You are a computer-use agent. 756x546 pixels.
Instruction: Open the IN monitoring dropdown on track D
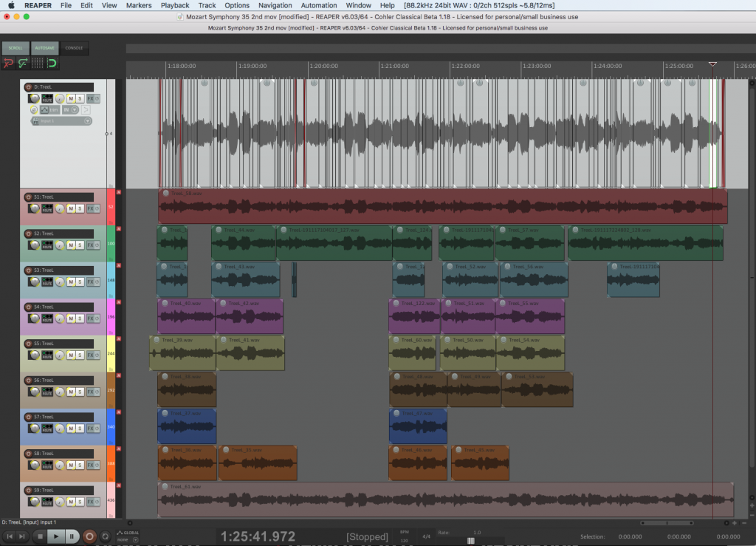coord(70,110)
